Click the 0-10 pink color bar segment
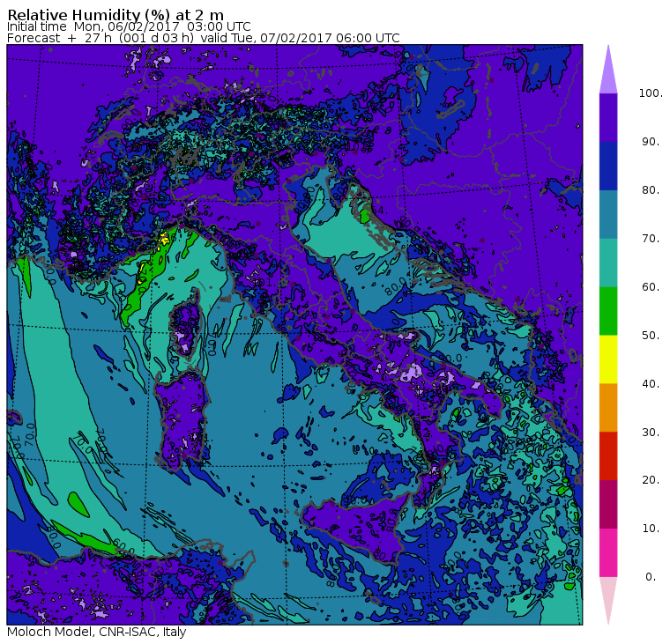Screen dimensions: 670x644 coord(608,552)
